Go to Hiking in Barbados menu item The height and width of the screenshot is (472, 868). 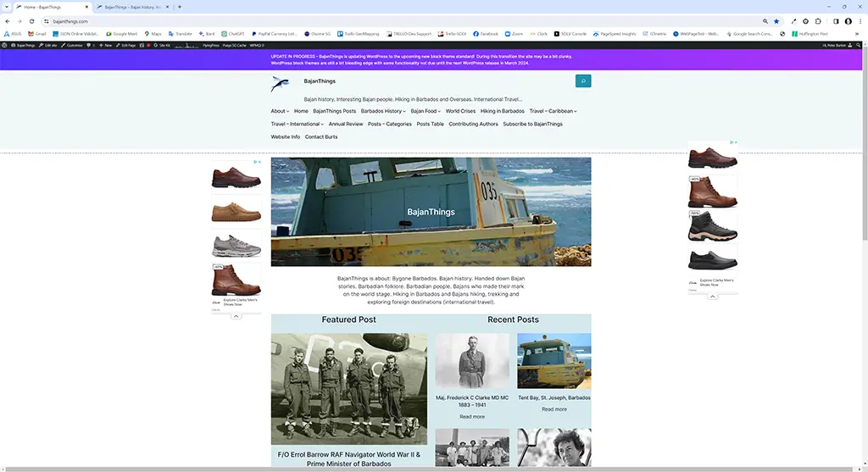pyautogui.click(x=502, y=111)
